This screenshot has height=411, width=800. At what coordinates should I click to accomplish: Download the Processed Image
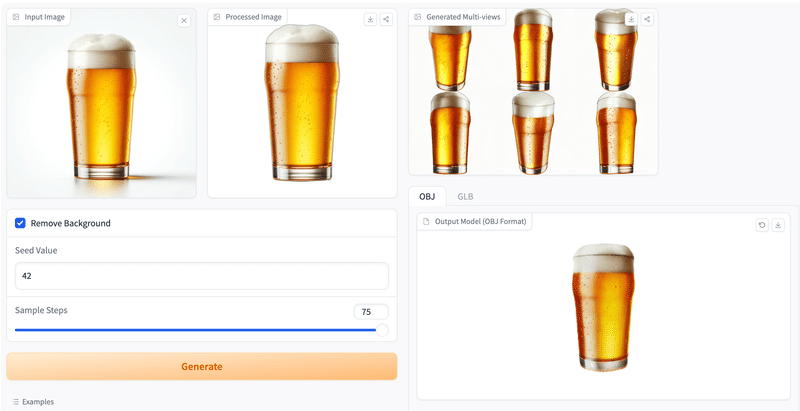370,19
